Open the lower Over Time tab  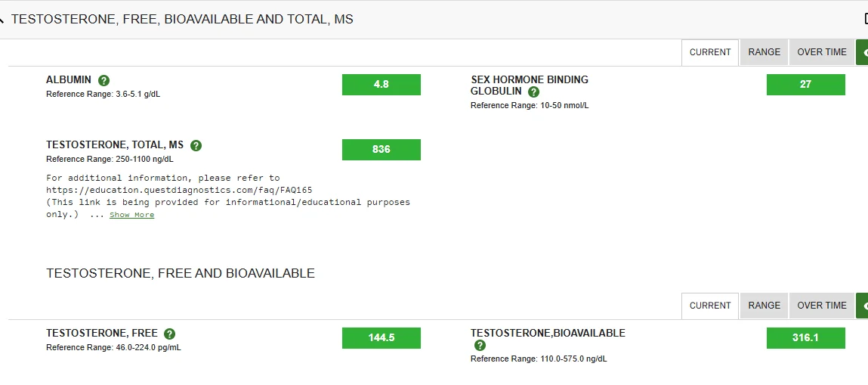[x=822, y=306]
